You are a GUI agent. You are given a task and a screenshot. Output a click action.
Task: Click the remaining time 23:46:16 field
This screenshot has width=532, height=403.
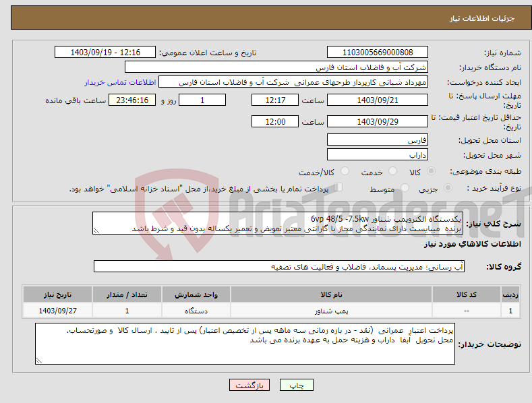132,100
